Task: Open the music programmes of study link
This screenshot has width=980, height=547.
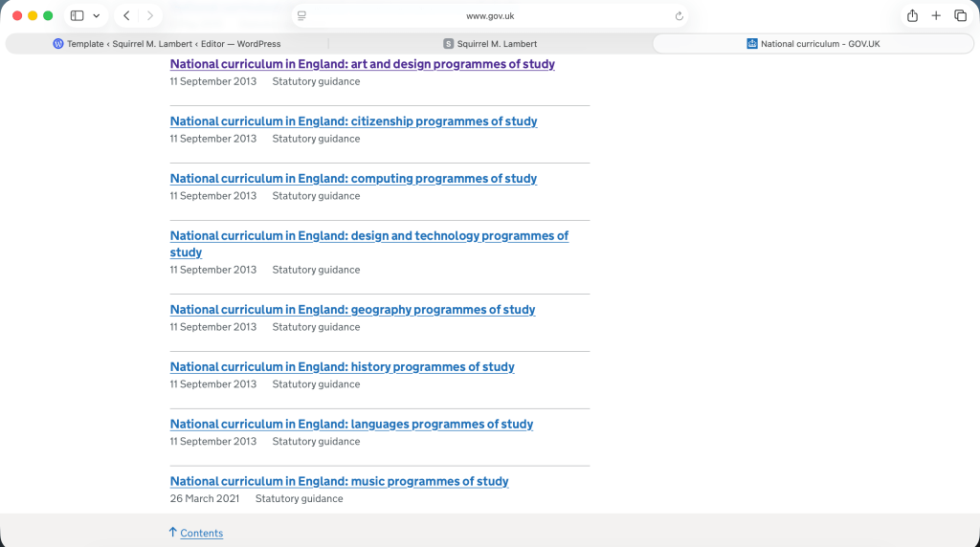Action: pyautogui.click(x=339, y=482)
